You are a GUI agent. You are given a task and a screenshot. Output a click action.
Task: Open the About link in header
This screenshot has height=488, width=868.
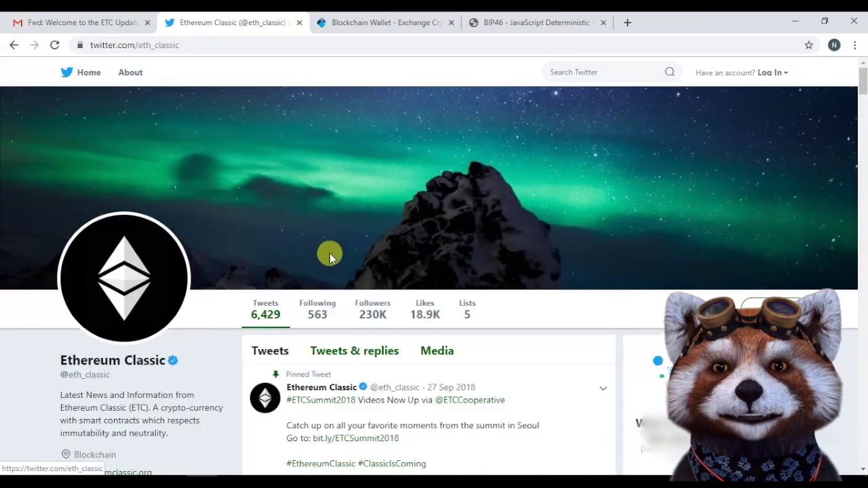130,73
